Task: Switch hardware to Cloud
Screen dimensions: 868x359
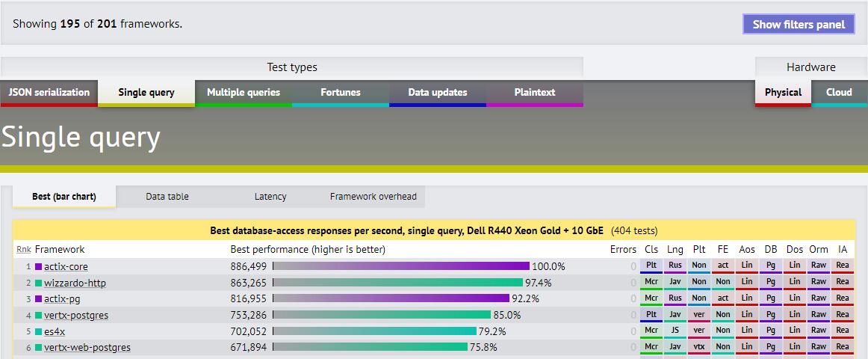Action: [839, 93]
